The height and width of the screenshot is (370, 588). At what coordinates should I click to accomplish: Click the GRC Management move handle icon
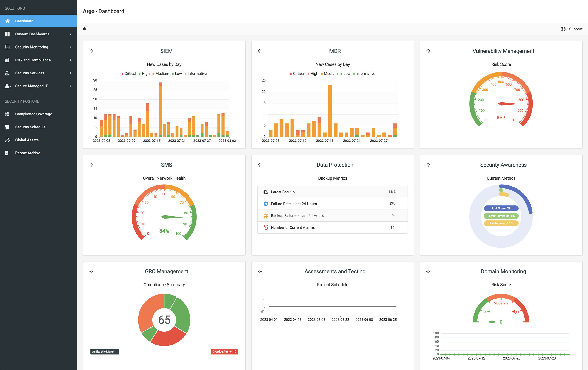point(91,271)
